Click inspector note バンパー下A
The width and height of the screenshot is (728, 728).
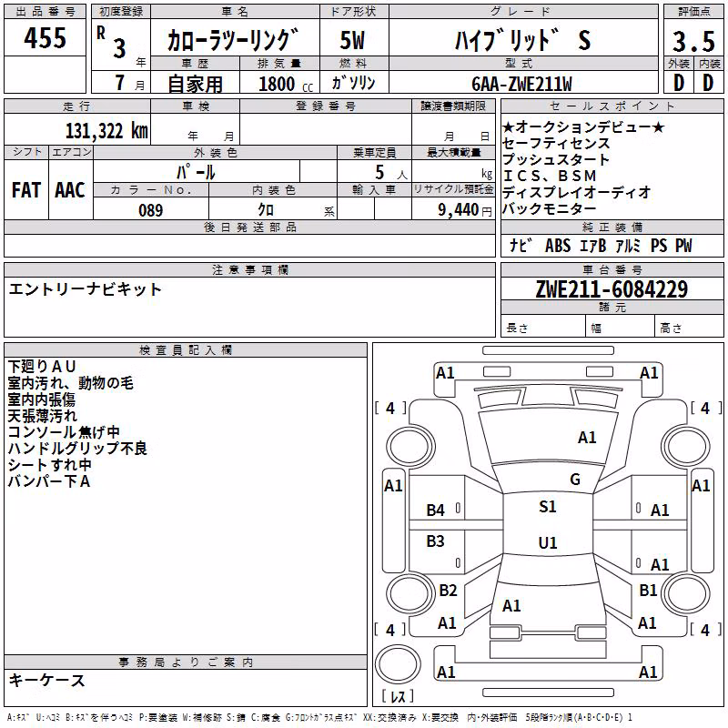[49, 481]
